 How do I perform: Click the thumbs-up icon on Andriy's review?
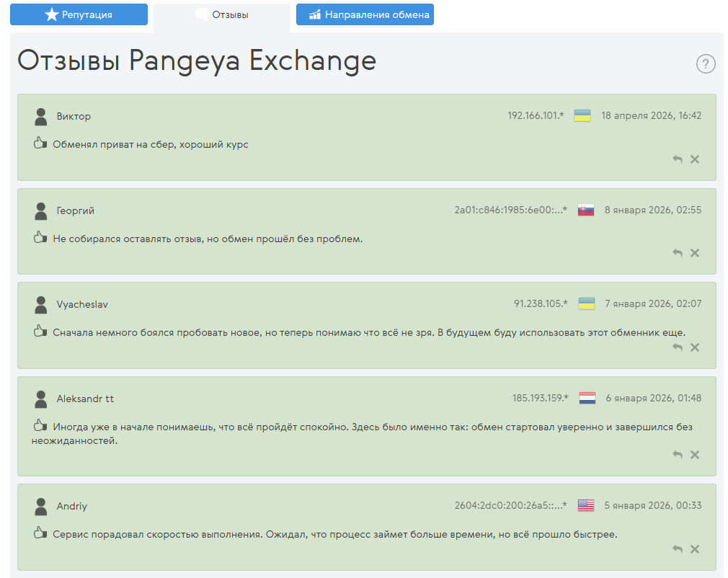click(x=40, y=532)
